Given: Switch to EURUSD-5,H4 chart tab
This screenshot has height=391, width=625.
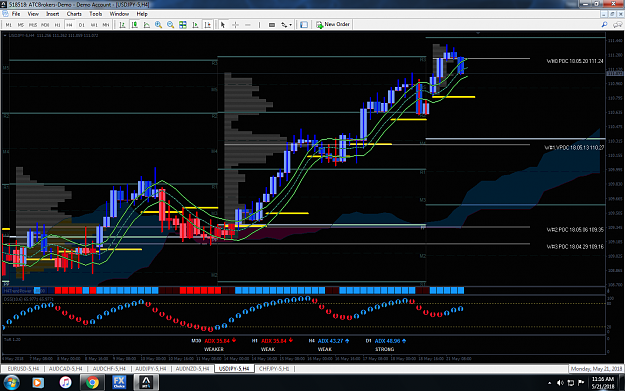Looking at the screenshot, I should coord(23,369).
